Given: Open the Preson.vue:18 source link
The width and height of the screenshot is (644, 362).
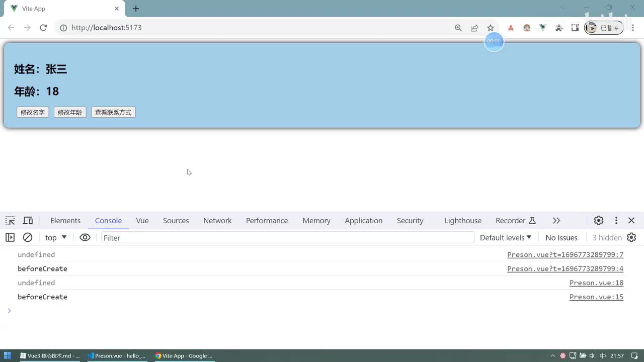Looking at the screenshot, I should pyautogui.click(x=596, y=283).
